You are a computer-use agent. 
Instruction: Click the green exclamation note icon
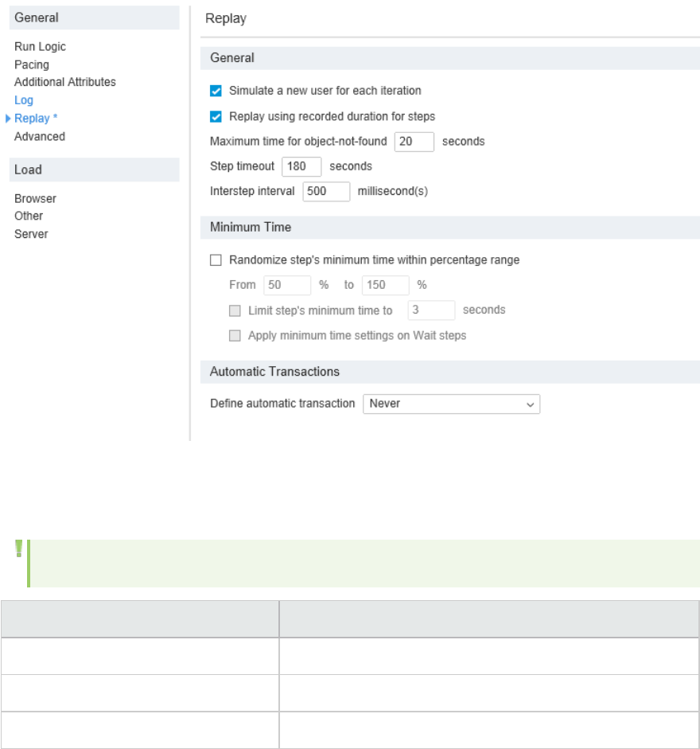[x=18, y=549]
